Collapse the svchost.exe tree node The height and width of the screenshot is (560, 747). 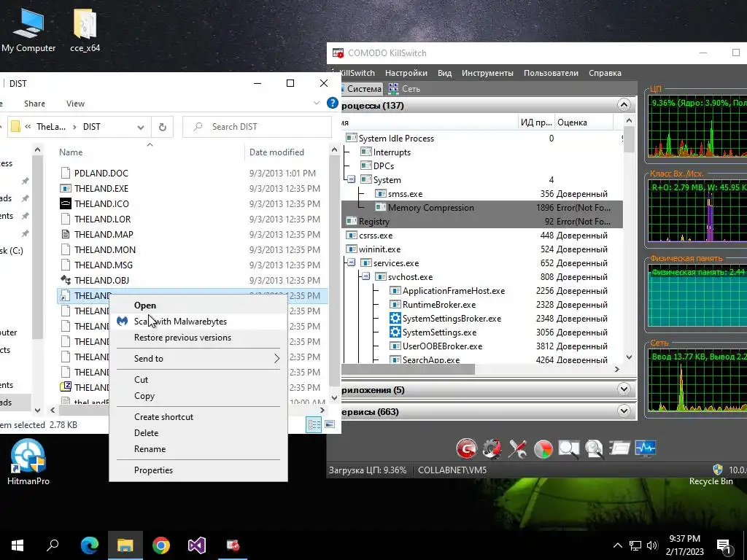[366, 276]
